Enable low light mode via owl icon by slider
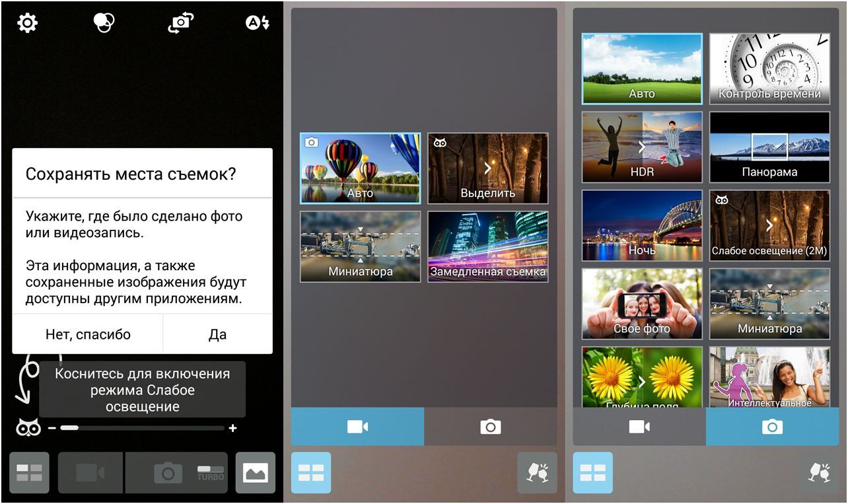 pos(28,428)
